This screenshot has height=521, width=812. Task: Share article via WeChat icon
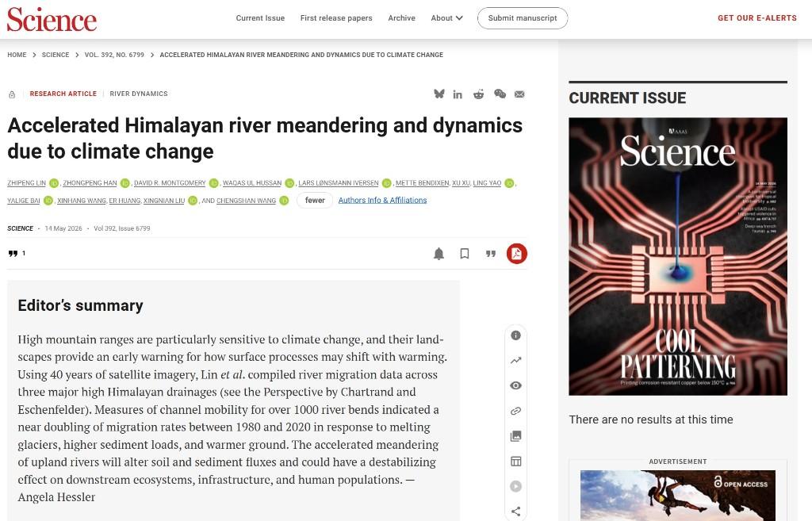500,94
